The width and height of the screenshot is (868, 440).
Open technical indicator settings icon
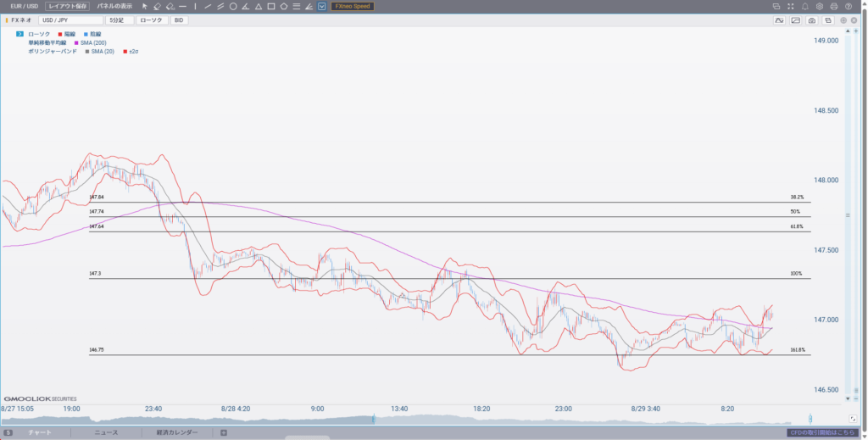pos(780,20)
